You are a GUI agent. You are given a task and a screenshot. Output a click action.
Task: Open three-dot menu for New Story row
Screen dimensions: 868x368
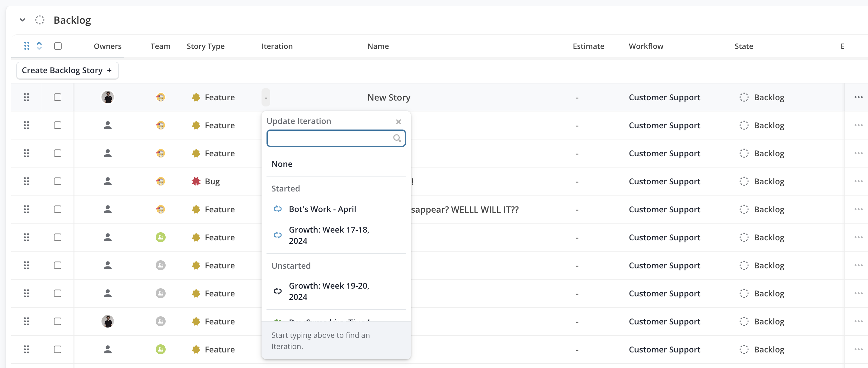(858, 97)
